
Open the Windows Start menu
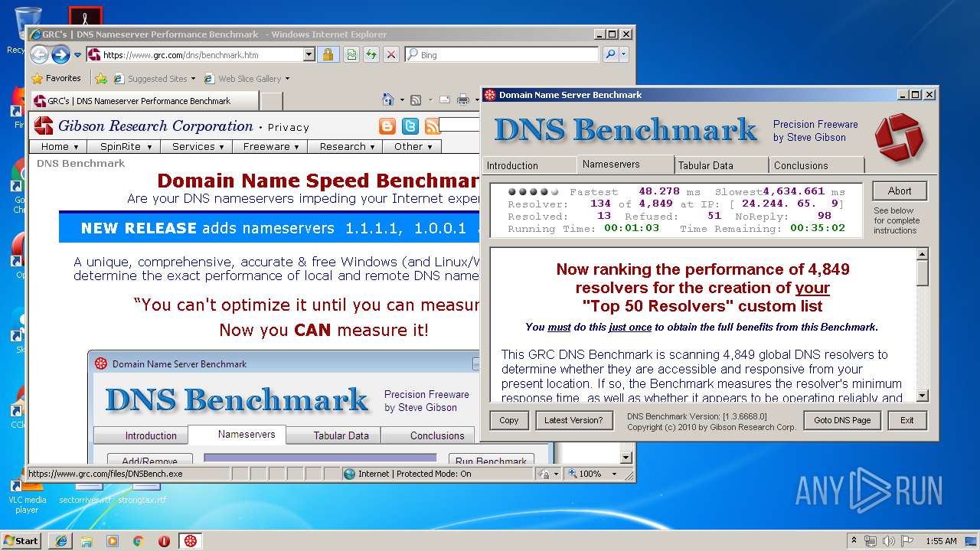[21, 540]
